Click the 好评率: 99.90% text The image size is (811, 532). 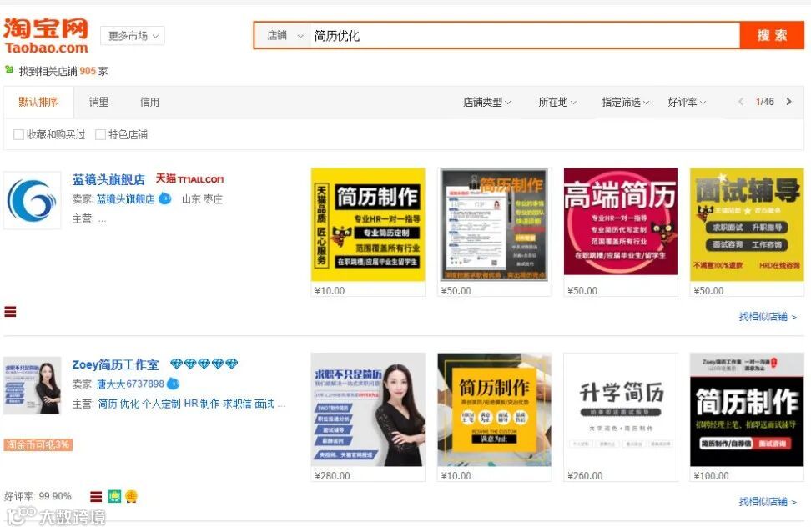(x=38, y=496)
